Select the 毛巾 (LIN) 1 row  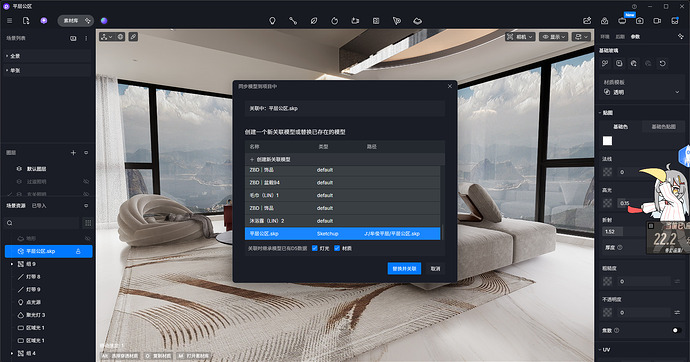tap(343, 195)
